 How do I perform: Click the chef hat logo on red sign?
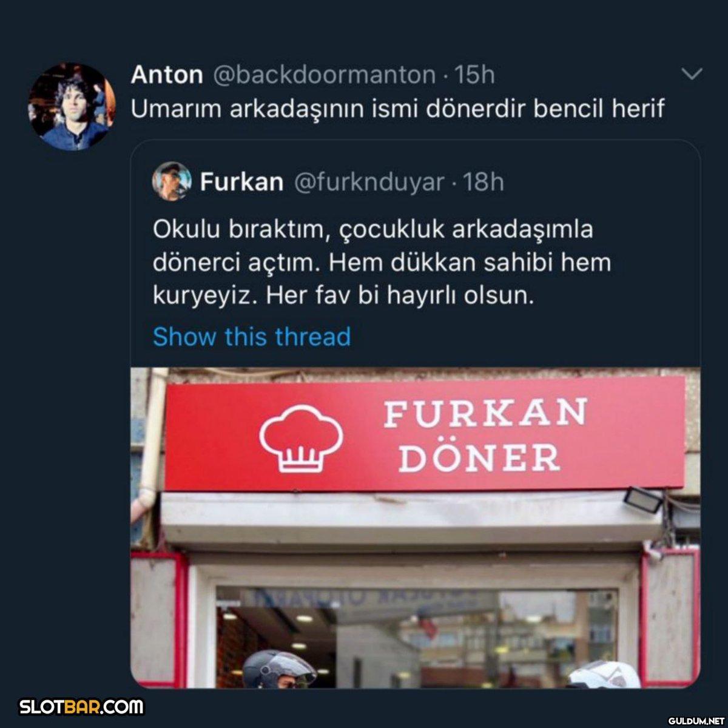click(302, 440)
